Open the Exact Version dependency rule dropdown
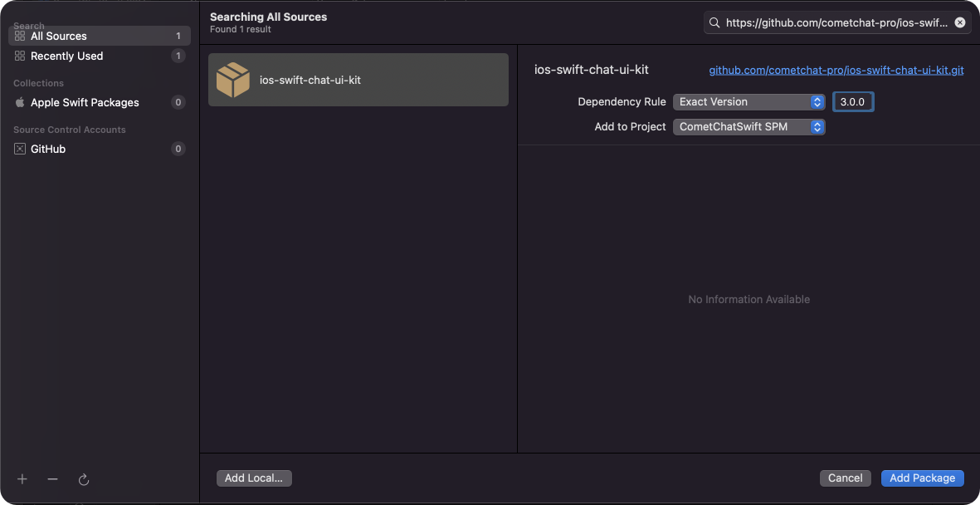 click(749, 102)
